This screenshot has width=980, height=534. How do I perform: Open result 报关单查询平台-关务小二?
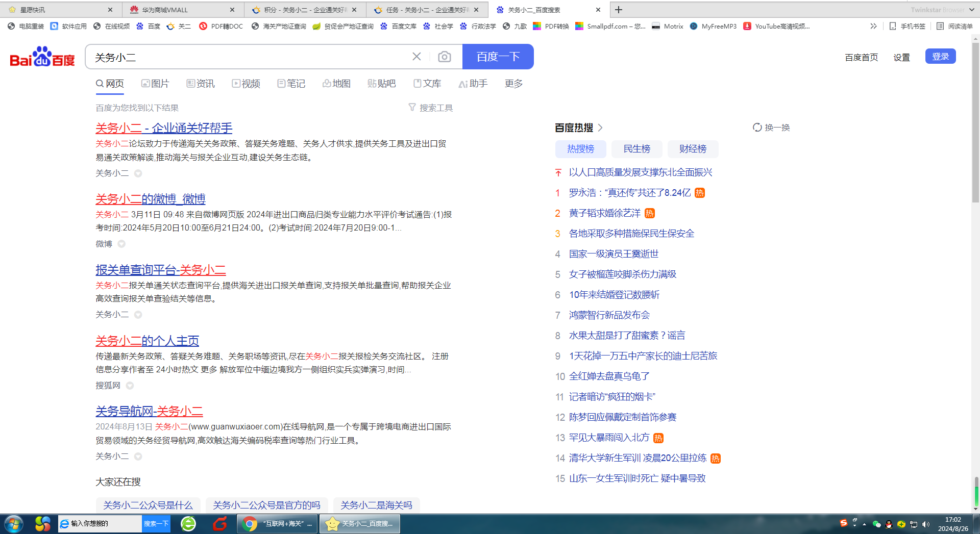click(161, 270)
